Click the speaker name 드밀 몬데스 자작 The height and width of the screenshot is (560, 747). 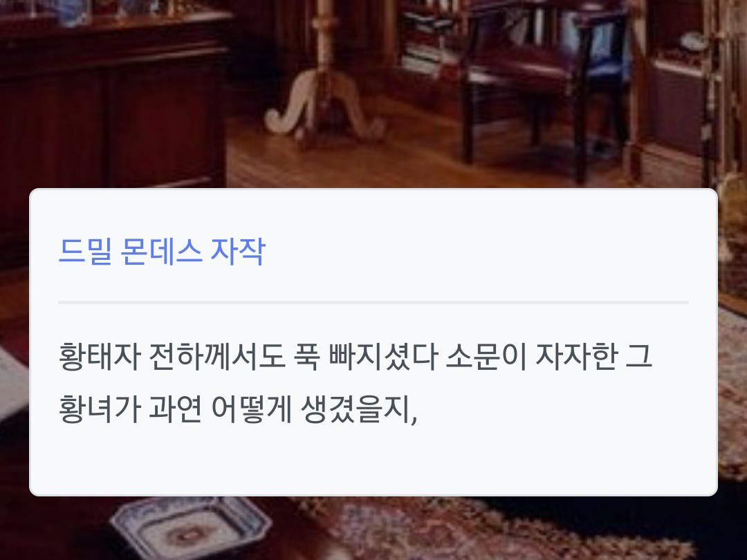[x=161, y=251]
